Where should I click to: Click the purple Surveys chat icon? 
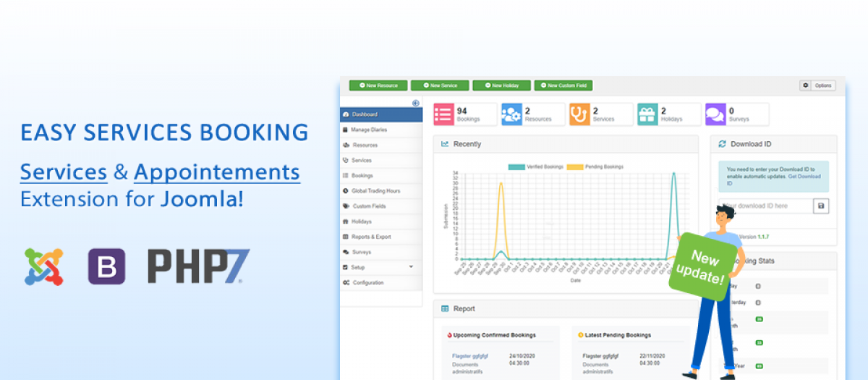[x=715, y=114]
